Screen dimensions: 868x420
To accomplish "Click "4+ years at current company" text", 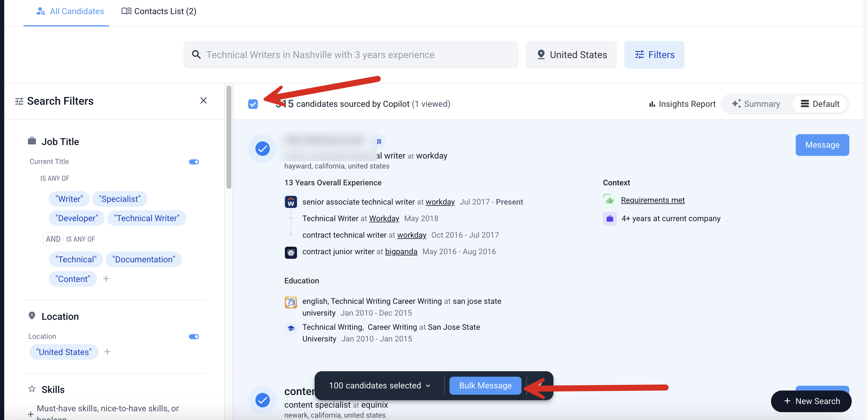I will coord(670,219).
